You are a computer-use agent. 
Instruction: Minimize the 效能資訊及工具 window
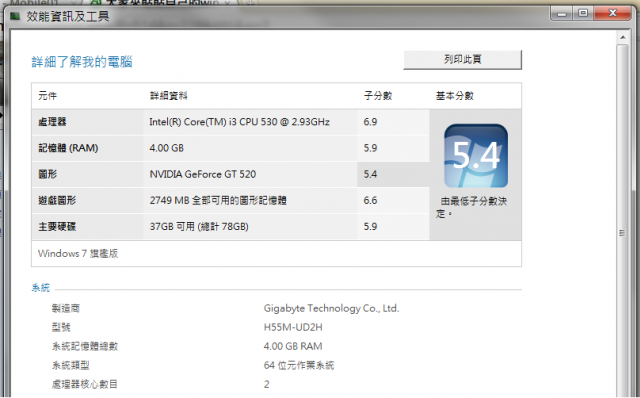pos(562,13)
